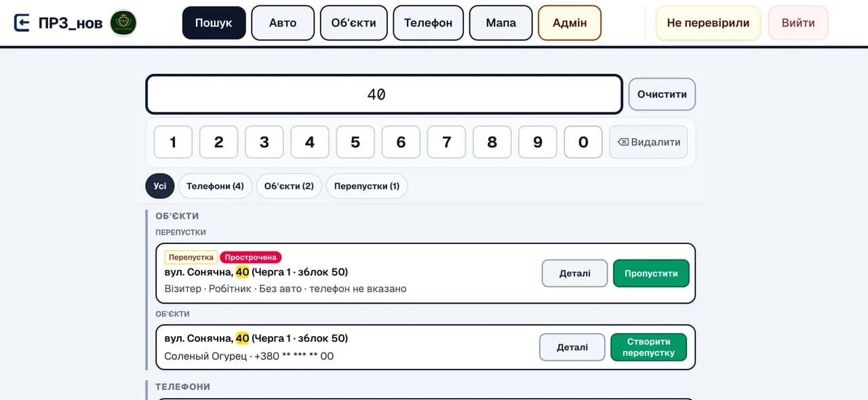Tap keypad digit 9
The width and height of the screenshot is (868, 400).
538,142
